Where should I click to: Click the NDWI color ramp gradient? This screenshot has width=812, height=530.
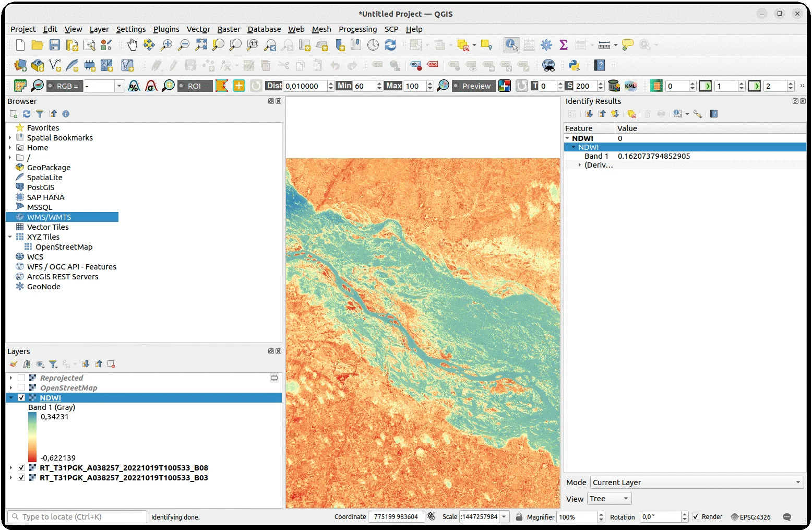point(32,437)
